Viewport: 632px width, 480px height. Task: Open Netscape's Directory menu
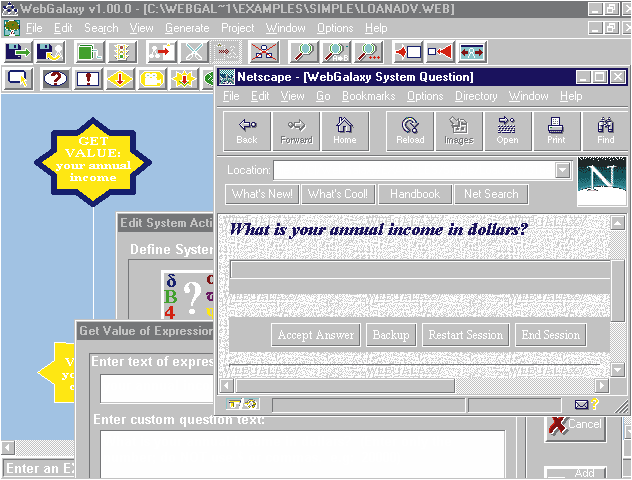tap(476, 96)
